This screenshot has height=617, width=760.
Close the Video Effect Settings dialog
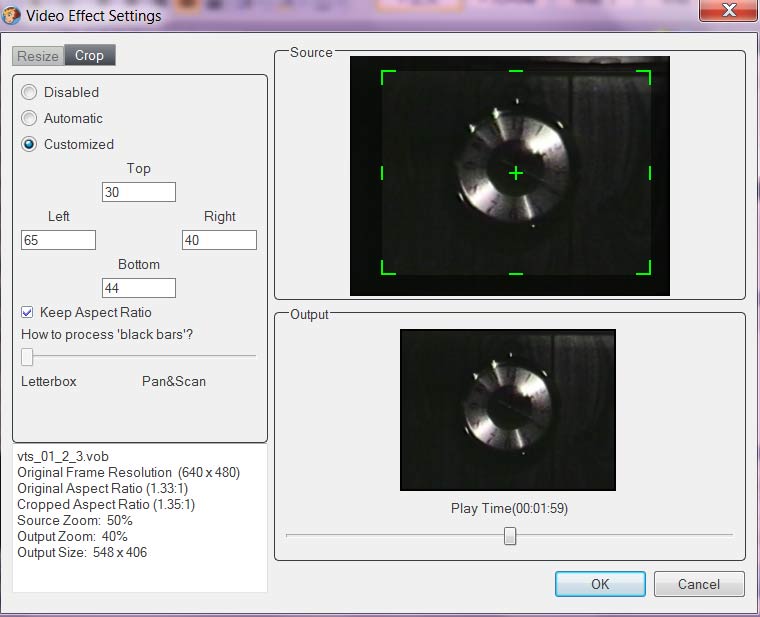tap(728, 10)
